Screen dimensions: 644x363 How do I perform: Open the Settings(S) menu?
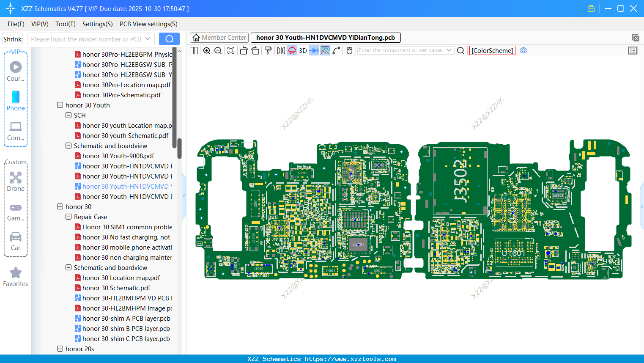[98, 24]
